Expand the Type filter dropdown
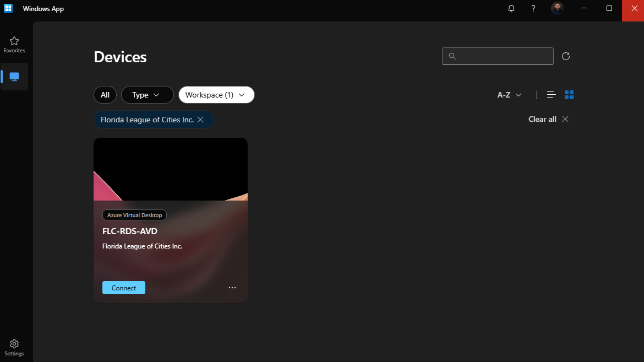Viewport: 644px width, 362px height. point(148,95)
